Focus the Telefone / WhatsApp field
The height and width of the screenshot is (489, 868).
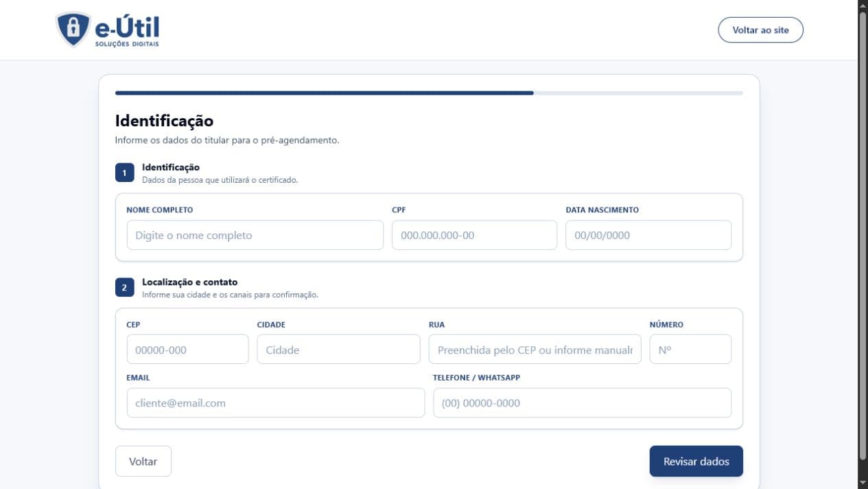coord(582,403)
